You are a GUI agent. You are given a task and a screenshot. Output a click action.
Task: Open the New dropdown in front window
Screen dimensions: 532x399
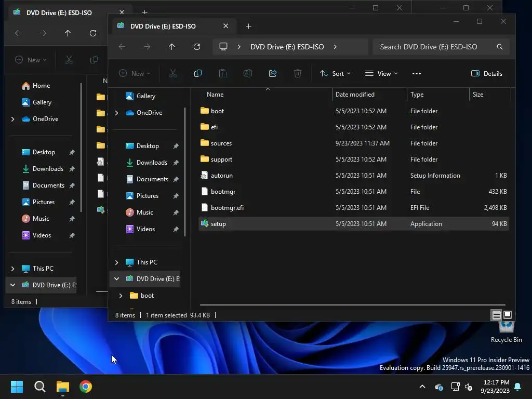tap(135, 73)
